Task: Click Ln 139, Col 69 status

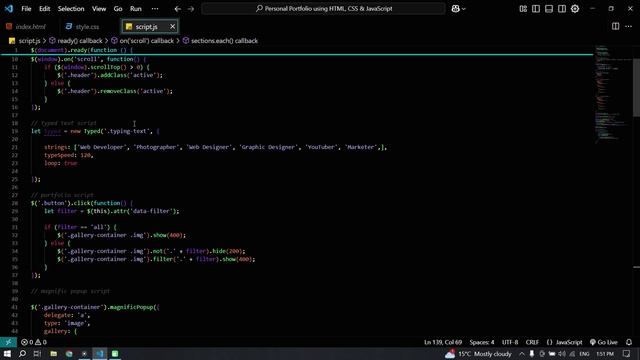Action: [443, 342]
